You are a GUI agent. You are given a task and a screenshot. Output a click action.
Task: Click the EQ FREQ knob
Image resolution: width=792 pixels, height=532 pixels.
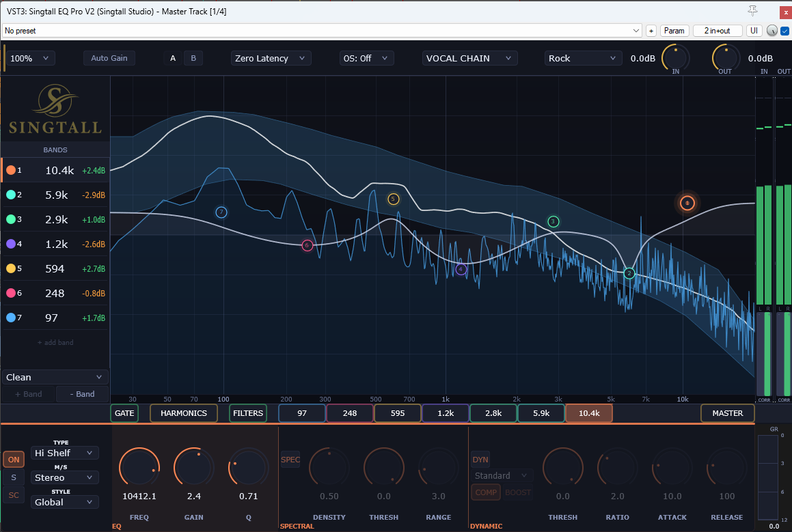click(x=139, y=468)
